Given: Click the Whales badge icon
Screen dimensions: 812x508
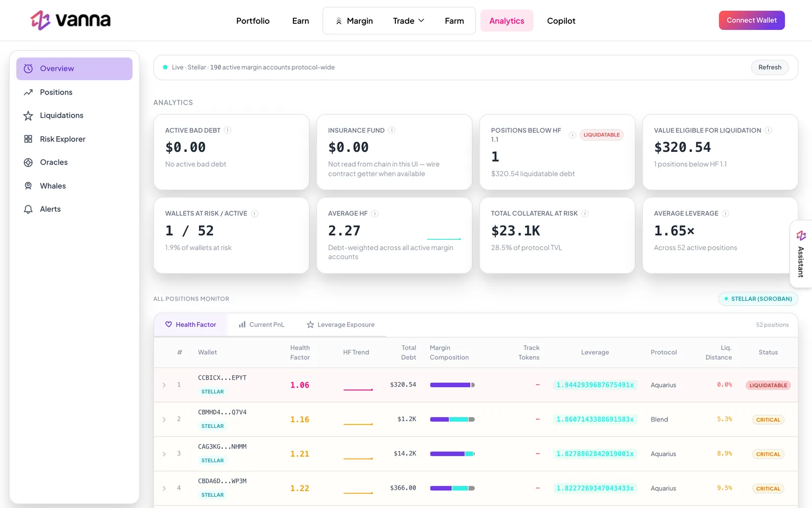Looking at the screenshot, I should click(28, 186).
